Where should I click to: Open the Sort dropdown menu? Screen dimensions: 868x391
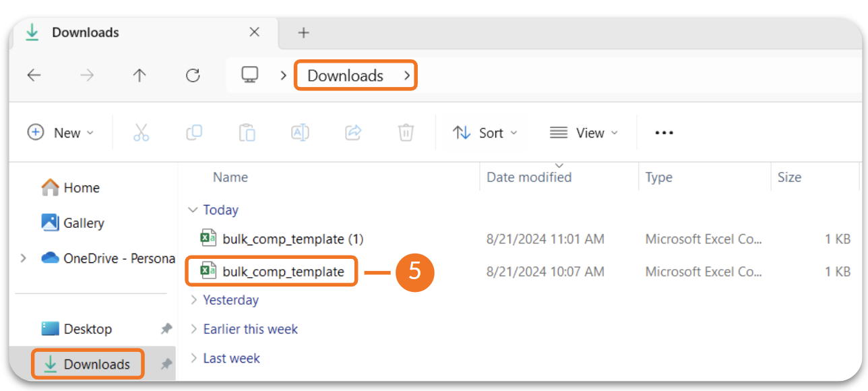485,133
